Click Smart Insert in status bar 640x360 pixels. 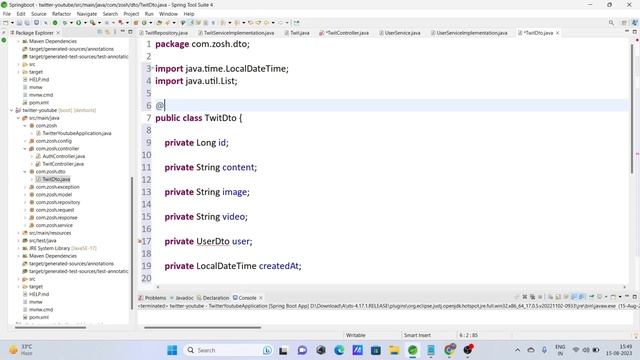[417, 335]
